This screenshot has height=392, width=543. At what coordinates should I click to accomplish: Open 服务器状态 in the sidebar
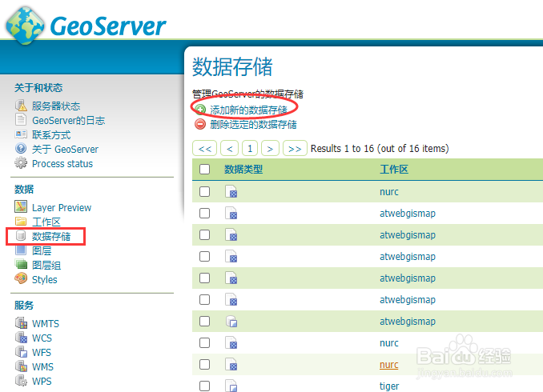(x=56, y=106)
